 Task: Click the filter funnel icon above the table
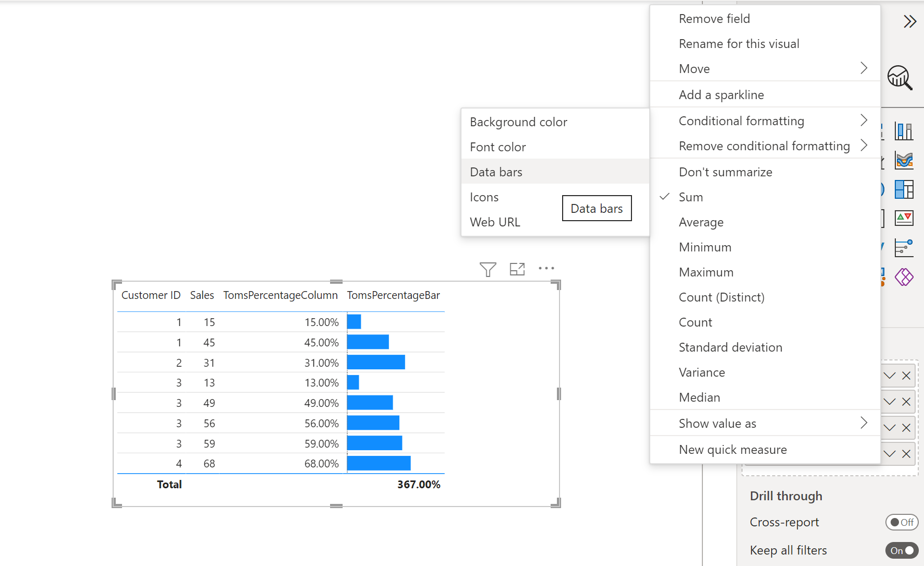tap(488, 269)
